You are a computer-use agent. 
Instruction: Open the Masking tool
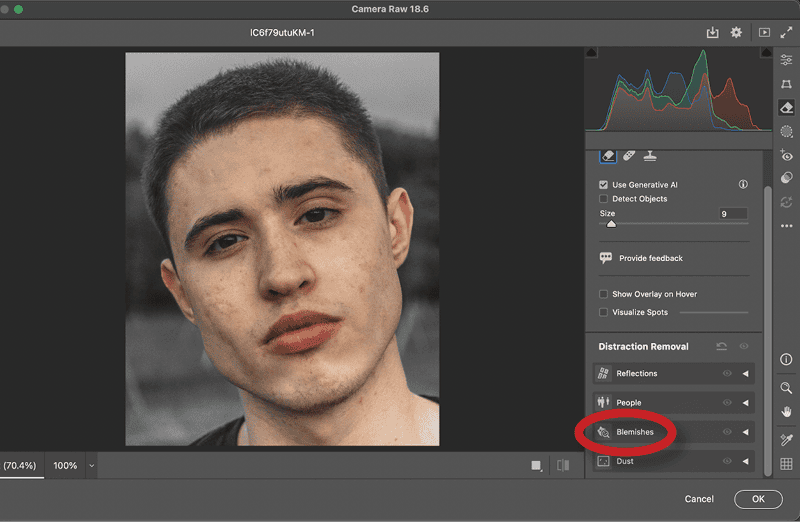pyautogui.click(x=786, y=132)
